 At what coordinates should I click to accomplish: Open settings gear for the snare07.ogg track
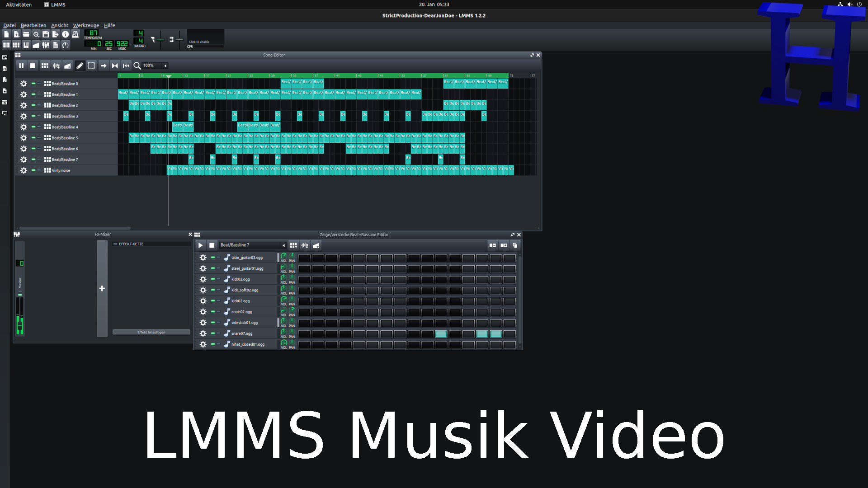coord(203,333)
